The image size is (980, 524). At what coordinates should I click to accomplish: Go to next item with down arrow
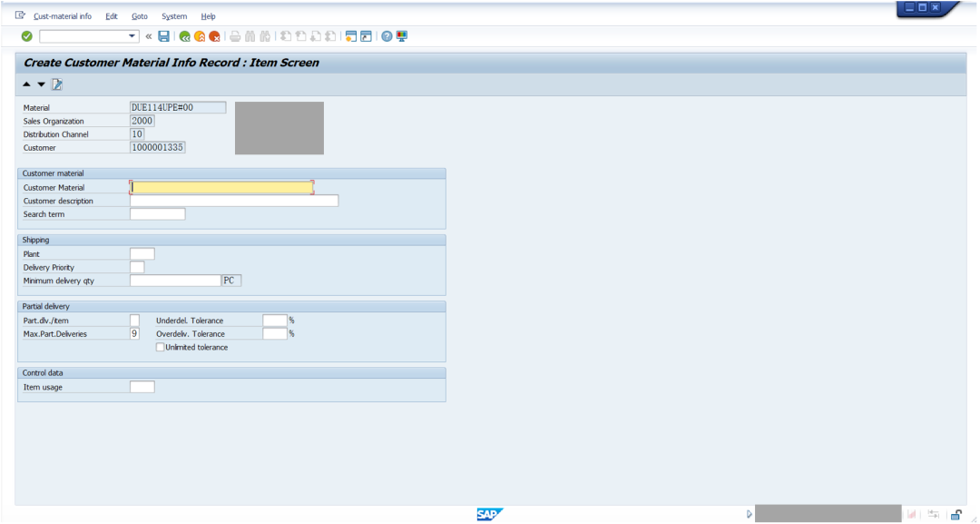(x=41, y=84)
